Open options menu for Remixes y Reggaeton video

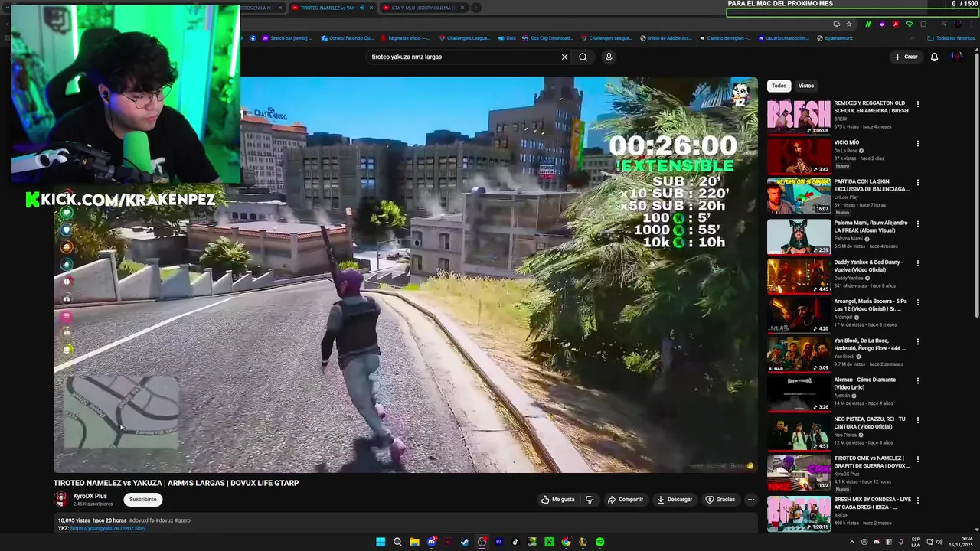click(917, 104)
